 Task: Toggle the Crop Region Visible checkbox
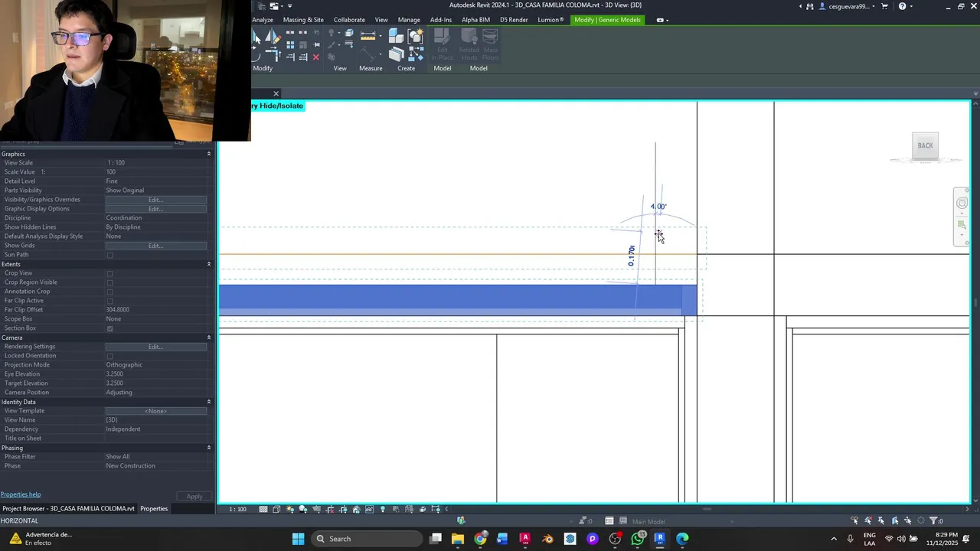tap(109, 282)
